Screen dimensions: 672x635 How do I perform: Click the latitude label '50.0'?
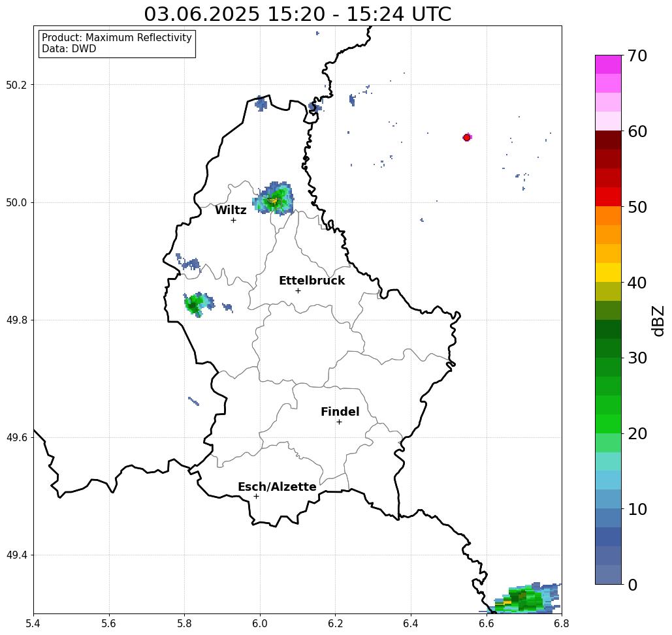click(x=16, y=202)
